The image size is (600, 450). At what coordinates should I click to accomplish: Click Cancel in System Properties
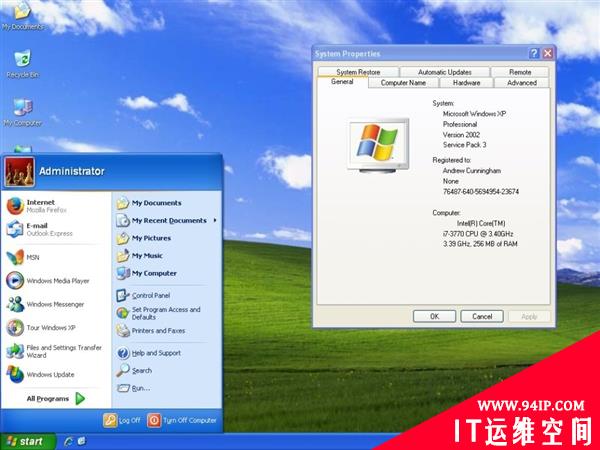[x=482, y=316]
